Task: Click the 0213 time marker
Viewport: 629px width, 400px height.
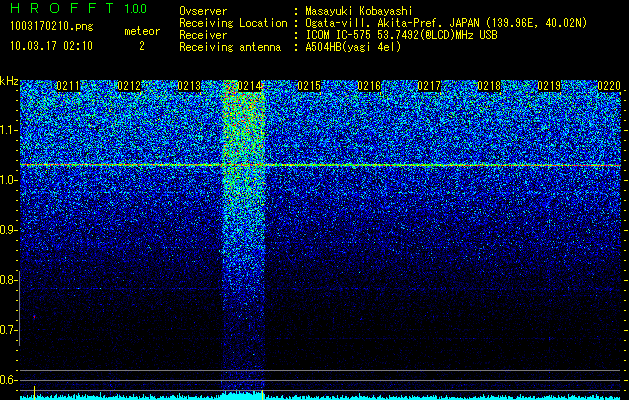Action: 189,86
